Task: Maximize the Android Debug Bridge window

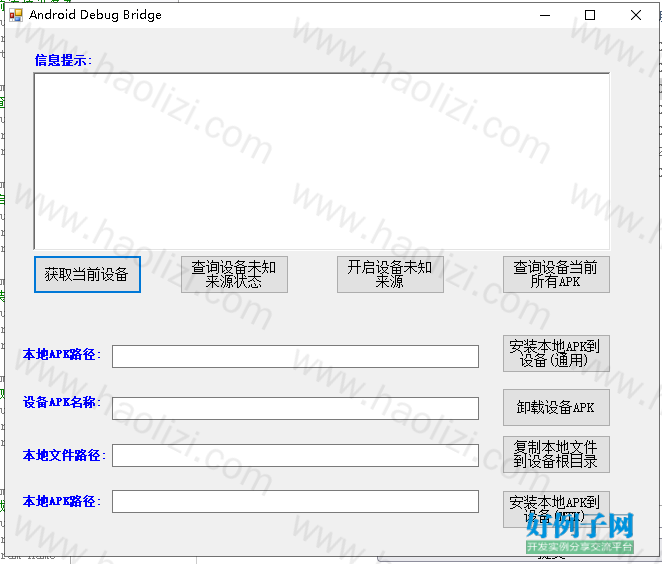Action: point(590,15)
